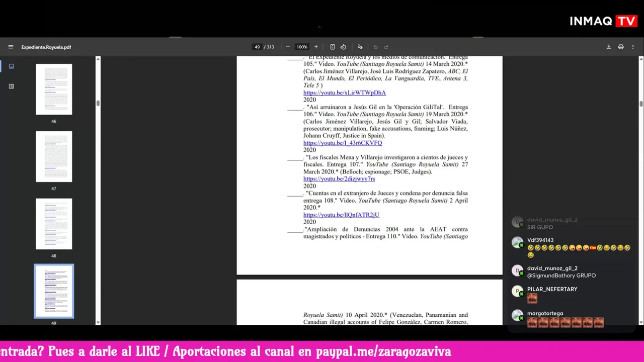The height and width of the screenshot is (362, 644).
Task: Click the fit to page icon
Action: [332, 47]
